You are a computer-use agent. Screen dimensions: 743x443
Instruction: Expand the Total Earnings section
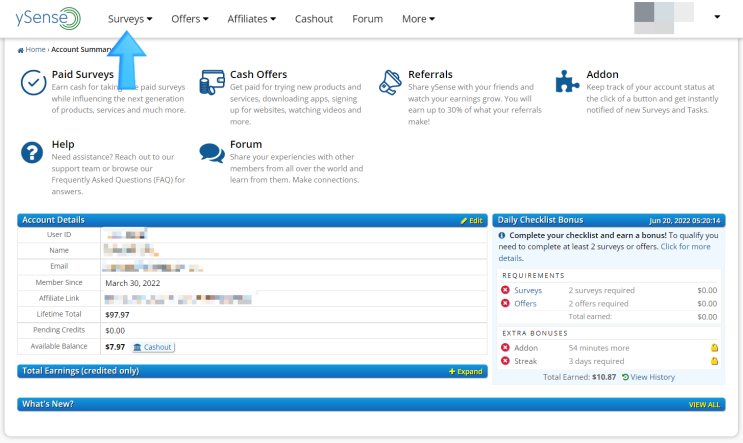[x=465, y=371]
